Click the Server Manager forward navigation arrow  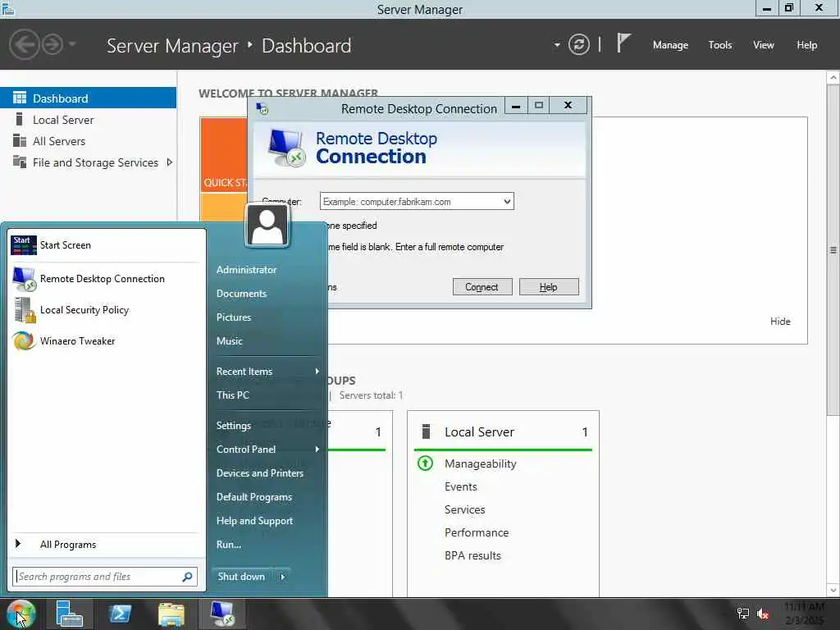coord(52,44)
